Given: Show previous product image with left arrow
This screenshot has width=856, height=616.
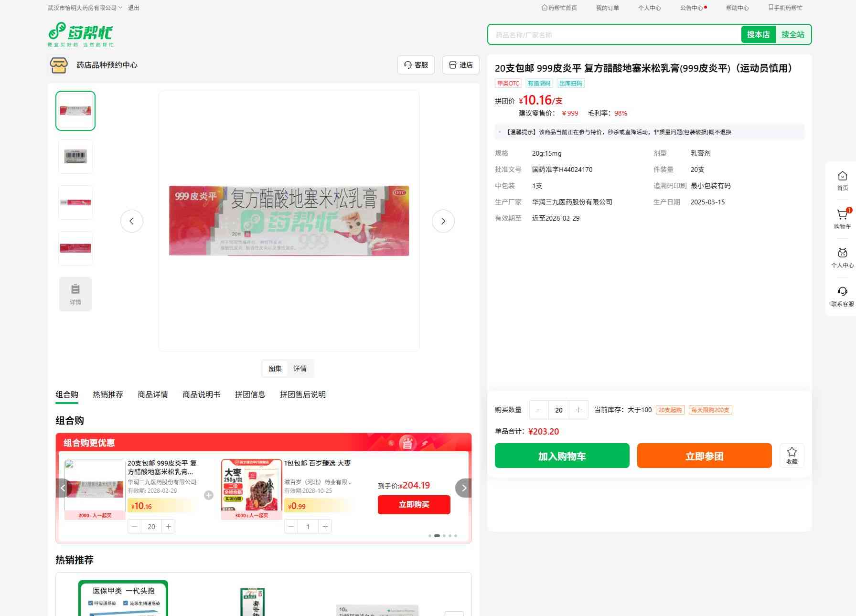Looking at the screenshot, I should (132, 221).
